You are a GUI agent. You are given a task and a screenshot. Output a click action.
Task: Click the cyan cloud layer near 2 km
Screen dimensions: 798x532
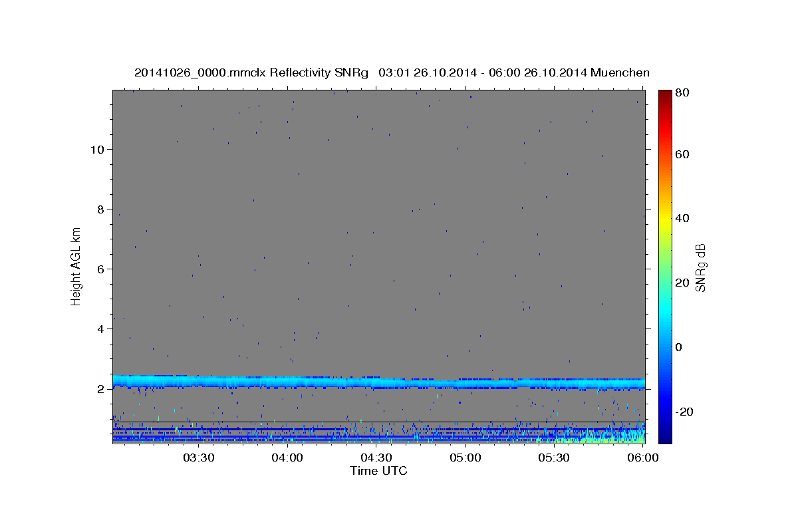(x=378, y=382)
